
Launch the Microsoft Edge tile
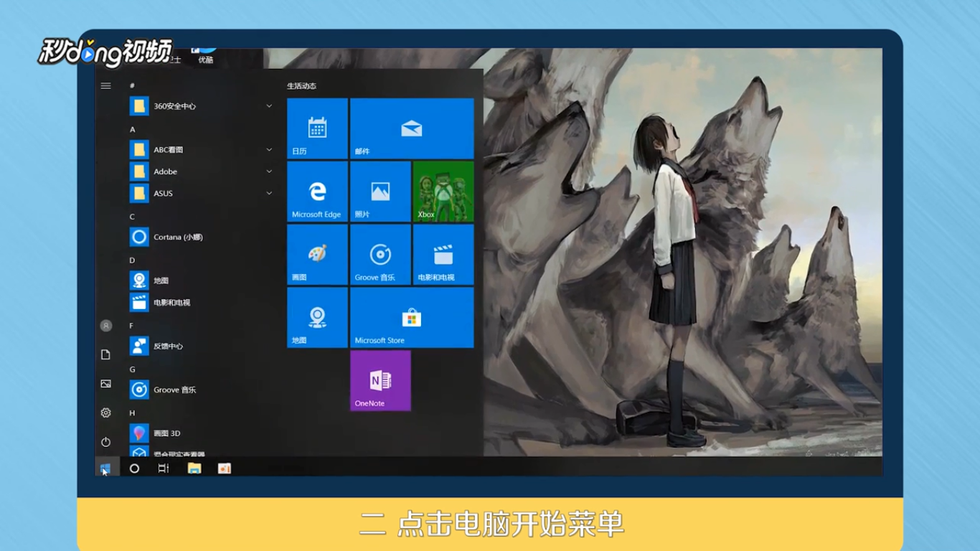pos(317,192)
